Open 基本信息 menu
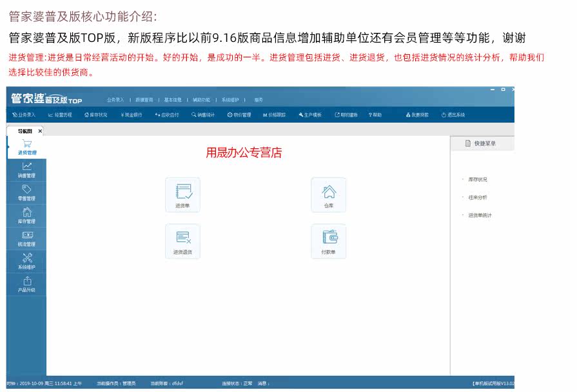Screen dimensions: 577x392 click(x=173, y=100)
